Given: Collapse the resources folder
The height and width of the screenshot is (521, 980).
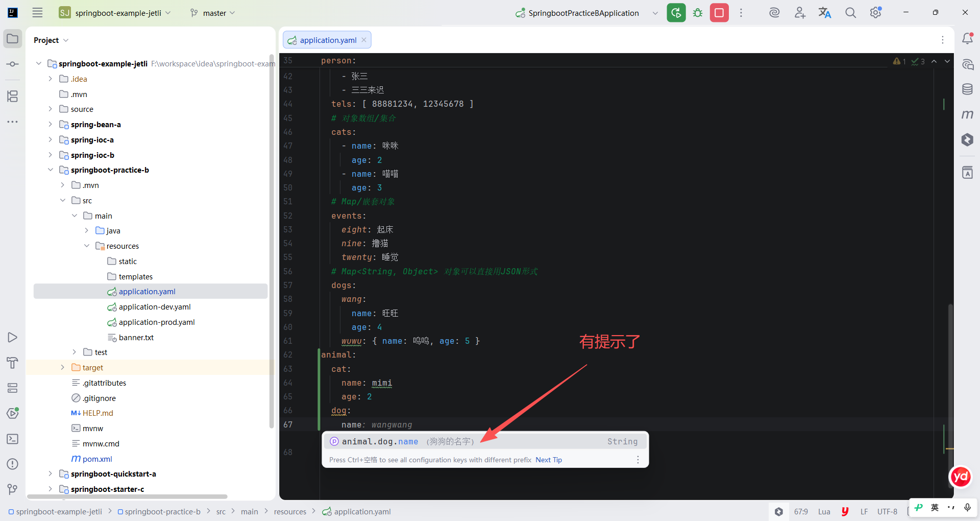Looking at the screenshot, I should point(87,246).
